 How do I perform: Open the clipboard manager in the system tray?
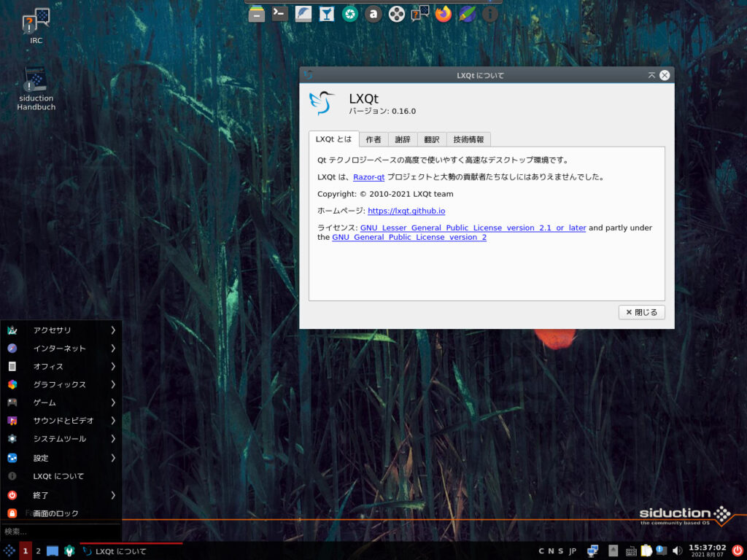point(646,551)
